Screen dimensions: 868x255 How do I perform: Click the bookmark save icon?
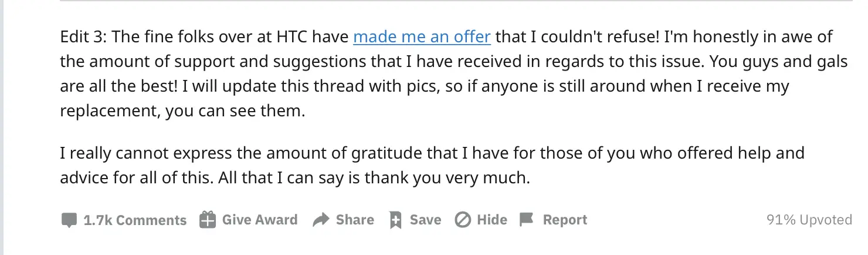(x=395, y=220)
